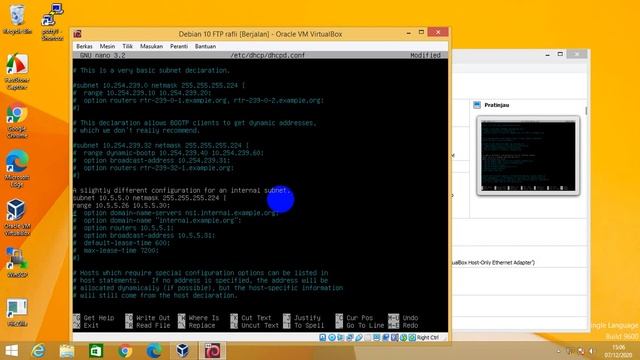Launch Internet Explorer from the taskbar
The image size is (640, 360).
click(38, 351)
